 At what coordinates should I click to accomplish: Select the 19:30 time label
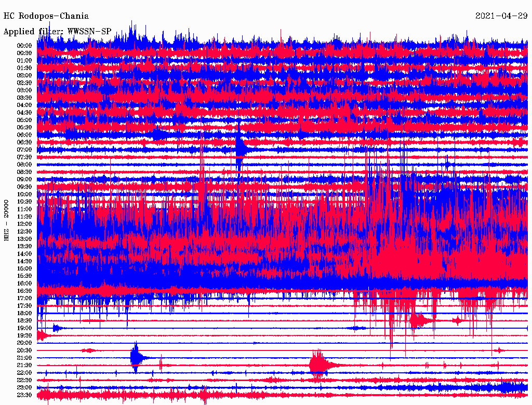pos(24,336)
